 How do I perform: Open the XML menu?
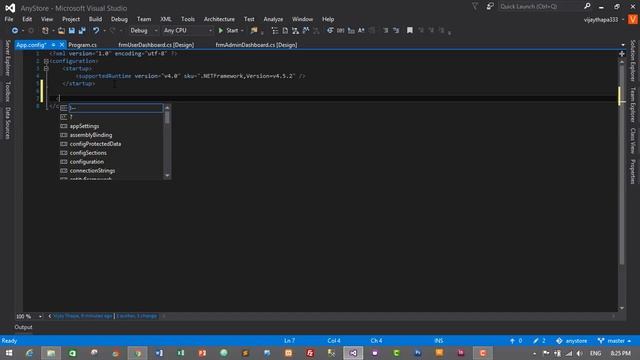pyautogui.click(x=166, y=19)
